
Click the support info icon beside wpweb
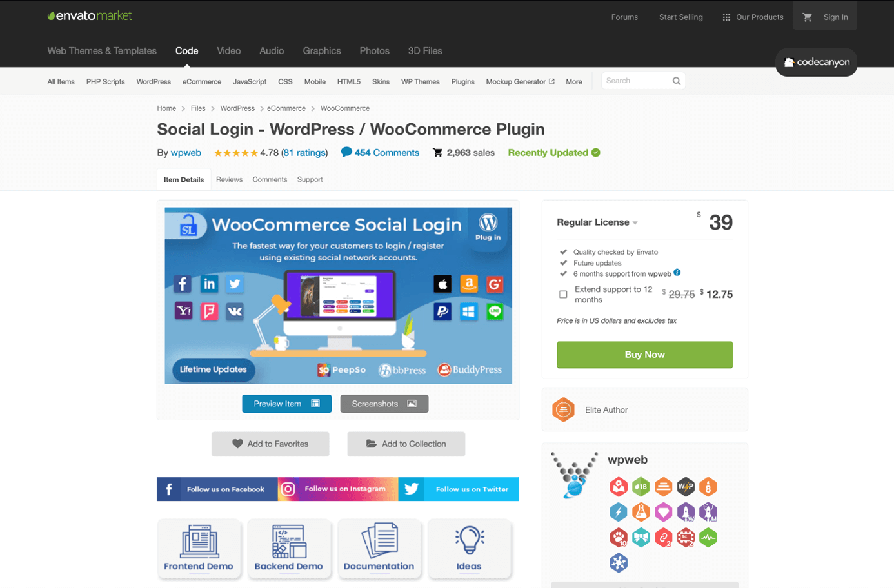pyautogui.click(x=677, y=273)
